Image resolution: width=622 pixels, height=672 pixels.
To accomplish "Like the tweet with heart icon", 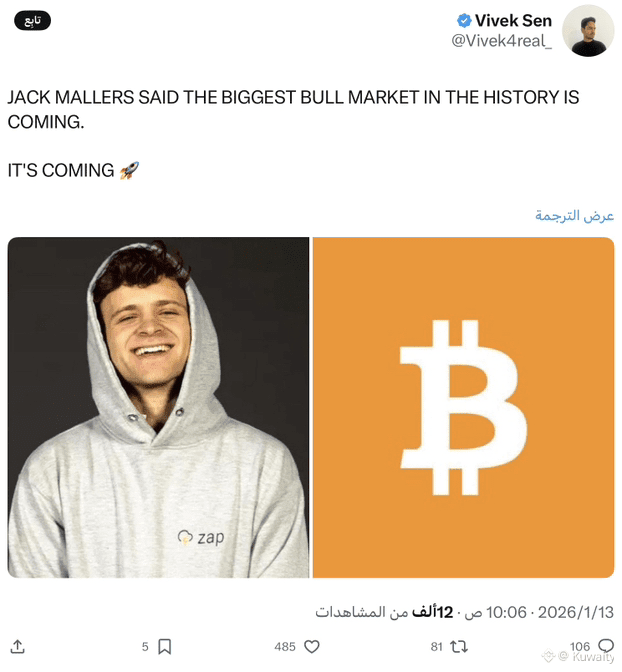I will [312, 647].
